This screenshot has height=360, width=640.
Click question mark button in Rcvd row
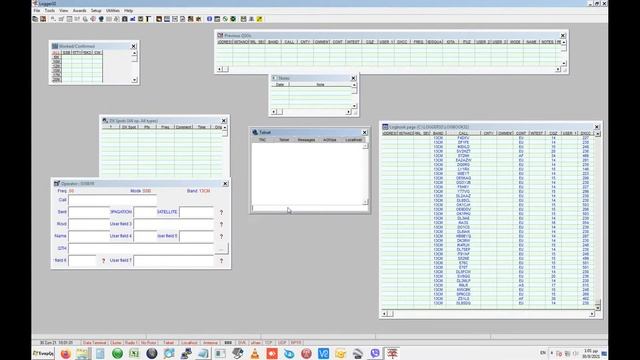221,224
